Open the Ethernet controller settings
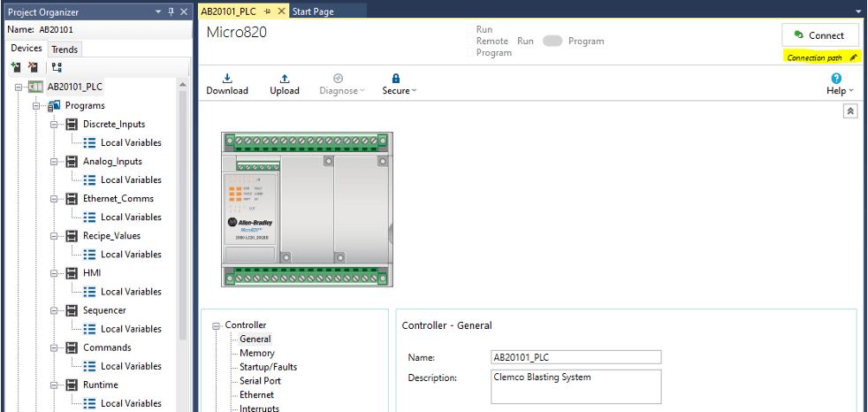The image size is (868, 412). coord(256,395)
